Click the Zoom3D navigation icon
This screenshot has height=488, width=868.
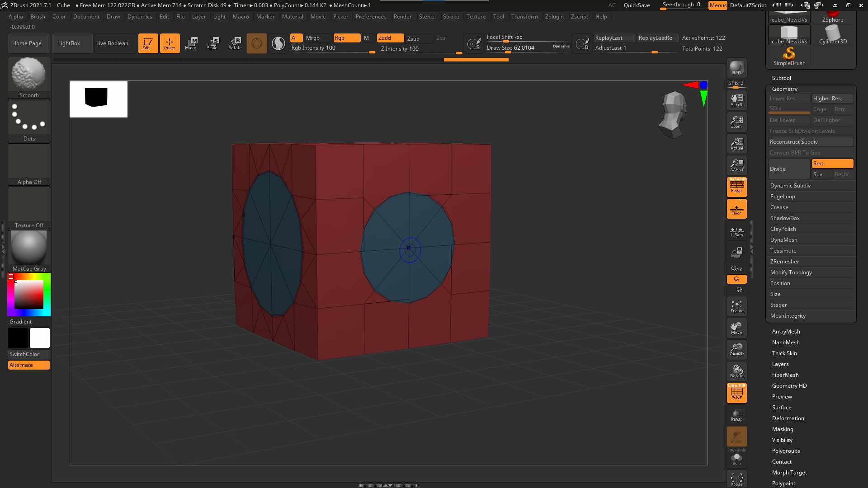tap(736, 350)
